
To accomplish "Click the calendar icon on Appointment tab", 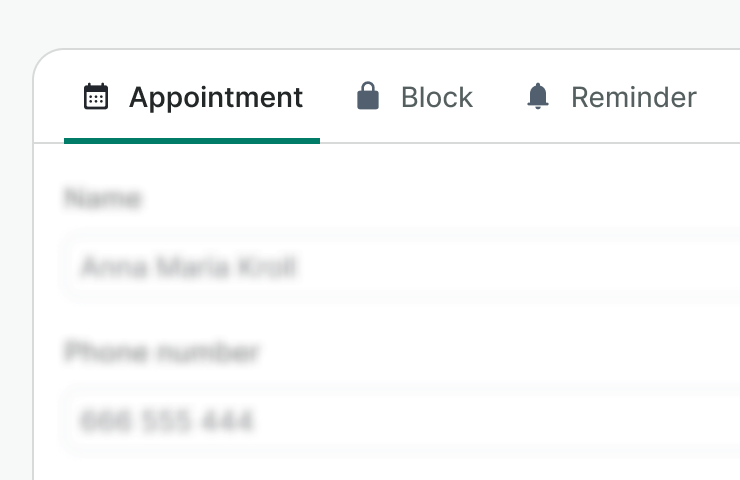I will tap(96, 97).
